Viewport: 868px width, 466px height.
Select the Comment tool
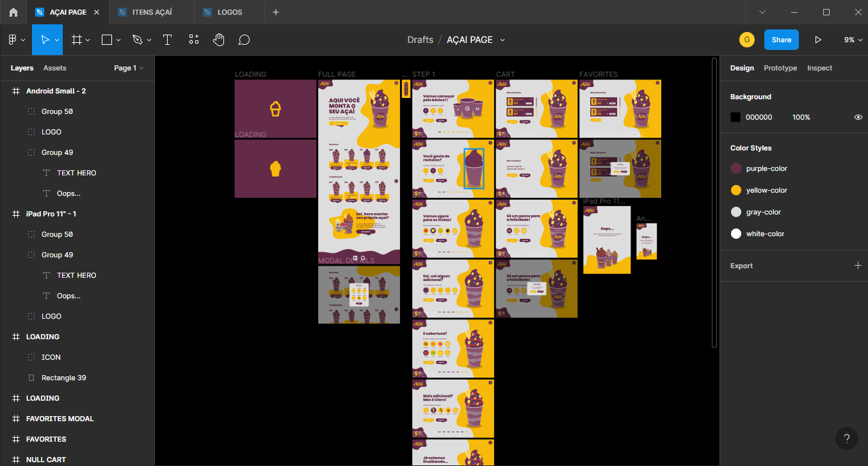point(244,40)
